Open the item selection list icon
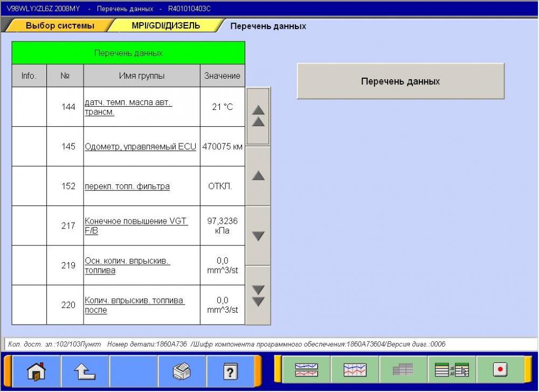 point(452,370)
